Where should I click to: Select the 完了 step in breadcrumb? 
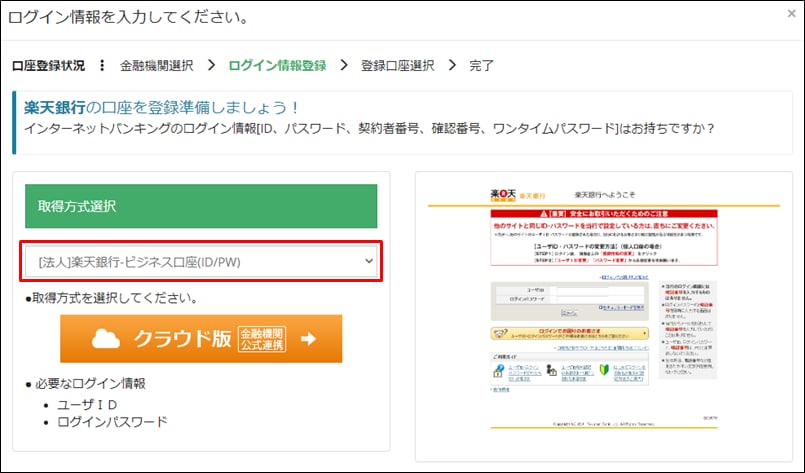pos(481,66)
